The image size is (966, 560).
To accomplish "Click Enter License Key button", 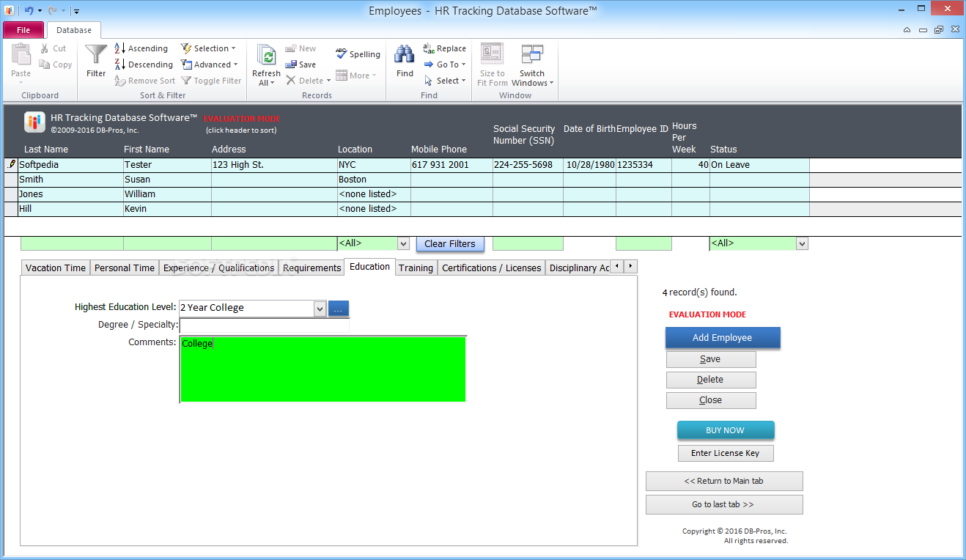I will 726,453.
